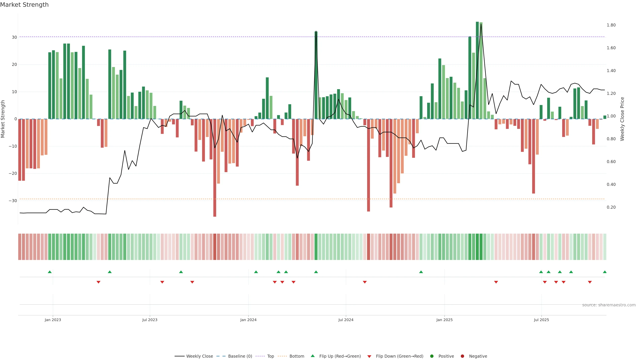Image resolution: width=644 pixels, height=362 pixels.
Task: Click the Weekly Close Price axis title
Action: point(622,119)
